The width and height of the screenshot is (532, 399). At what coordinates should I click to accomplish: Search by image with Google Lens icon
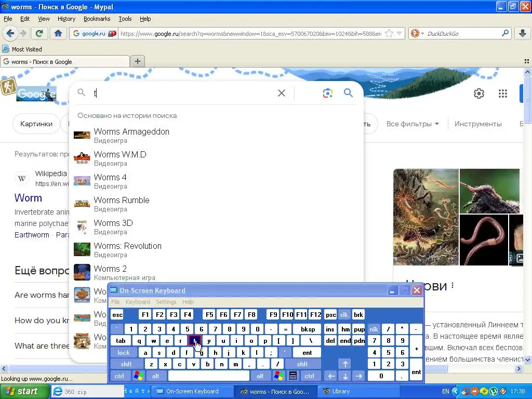327,93
